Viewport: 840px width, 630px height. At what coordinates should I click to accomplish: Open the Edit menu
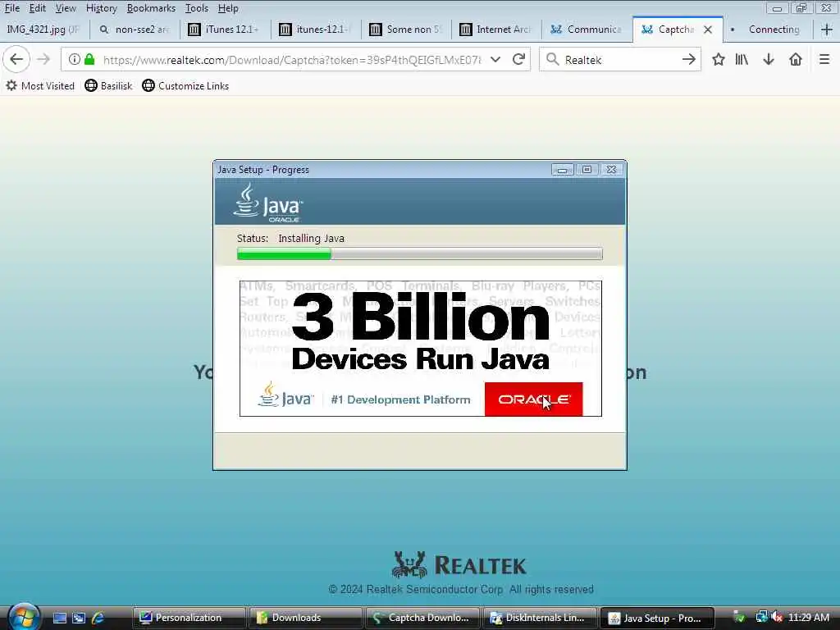pos(38,8)
